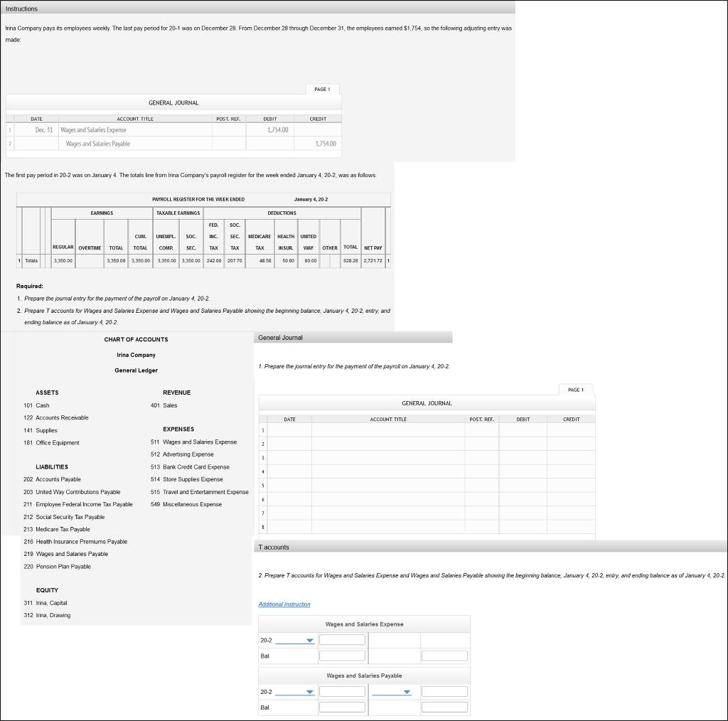
Task: Open the PAGE 1 tab on the blank General Journal
Action: point(576,390)
